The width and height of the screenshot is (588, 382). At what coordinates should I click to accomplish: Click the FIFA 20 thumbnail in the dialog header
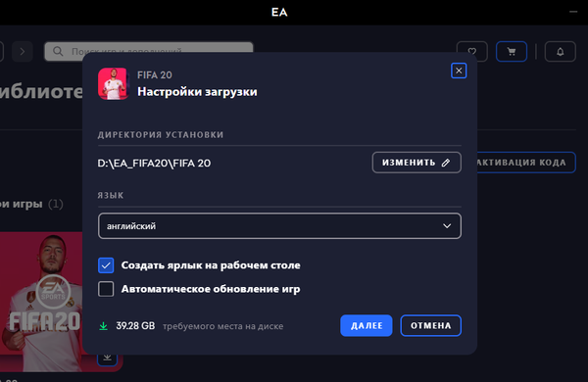click(113, 83)
